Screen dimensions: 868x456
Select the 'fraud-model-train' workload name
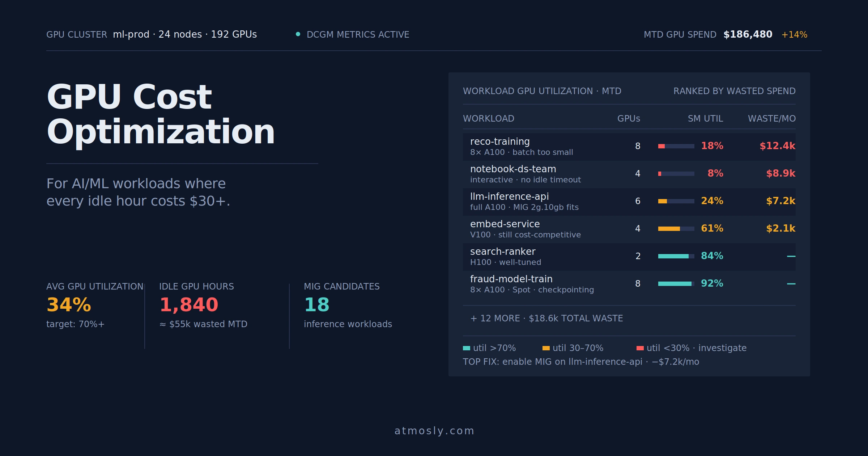tap(511, 279)
